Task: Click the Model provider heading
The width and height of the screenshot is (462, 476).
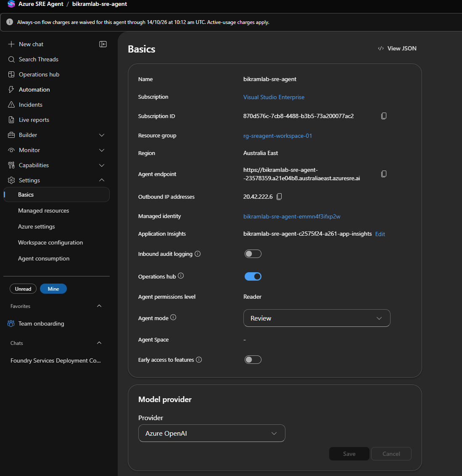Action: tap(165, 400)
